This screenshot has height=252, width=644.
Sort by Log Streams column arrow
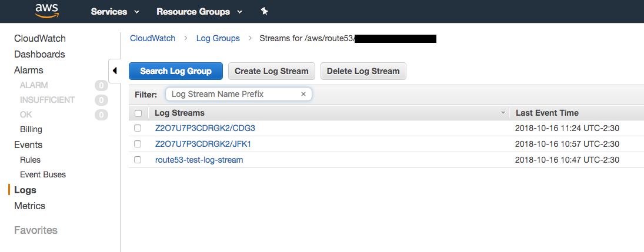[503, 113]
